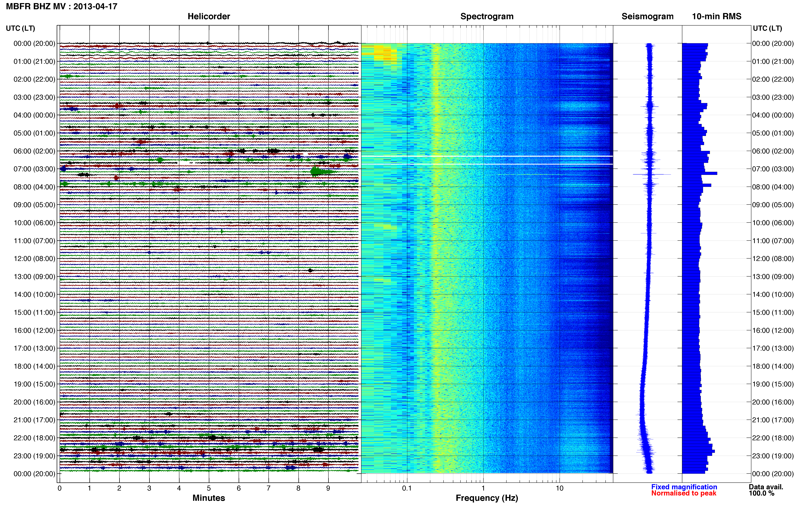812x508 pixels.
Task: Click left-axis time label '07:00 (03:00)'
Action: [34, 169]
